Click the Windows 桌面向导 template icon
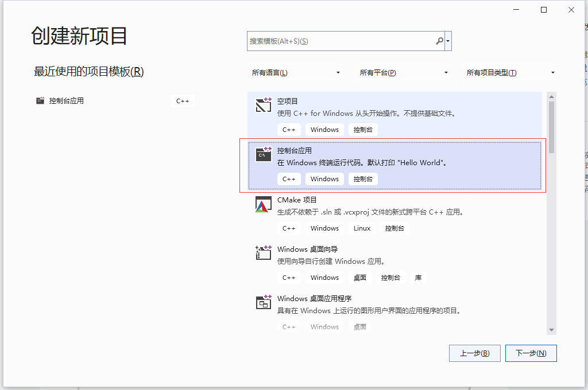 coord(263,253)
